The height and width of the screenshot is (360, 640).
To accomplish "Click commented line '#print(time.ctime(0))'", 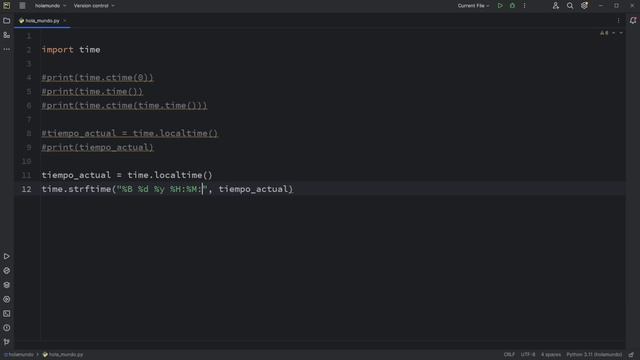I will point(97,78).
